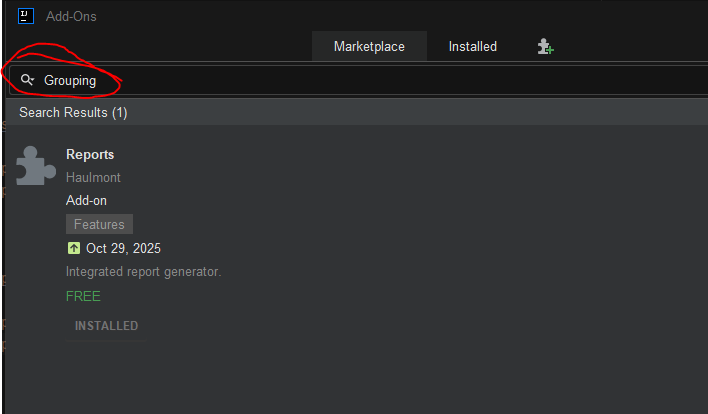Click the "Integrated report generator." description

click(143, 271)
